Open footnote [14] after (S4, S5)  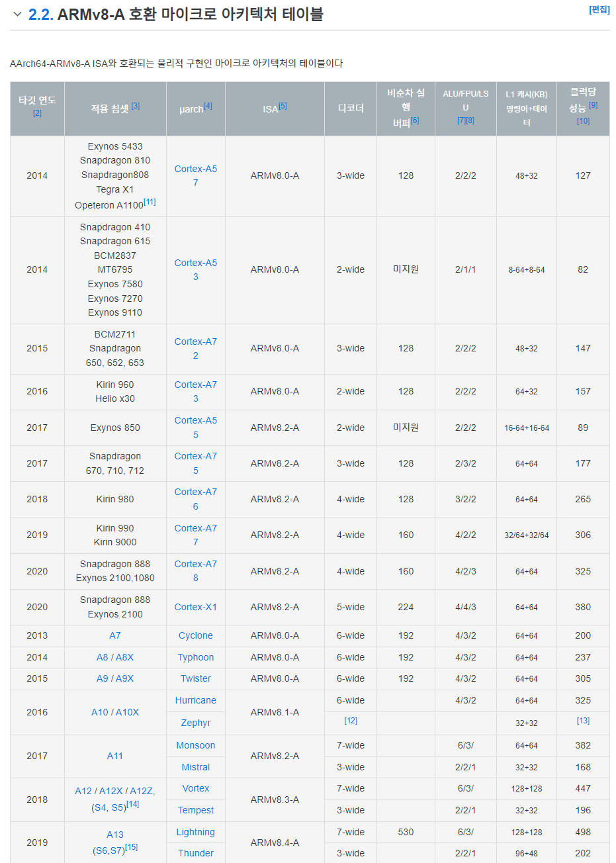point(133,804)
